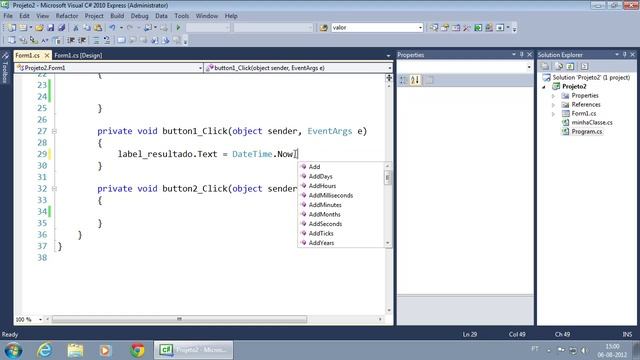This screenshot has width=640, height=360.
Task: Select minhaClasse.cs in Solution Explorer
Action: (x=591, y=122)
